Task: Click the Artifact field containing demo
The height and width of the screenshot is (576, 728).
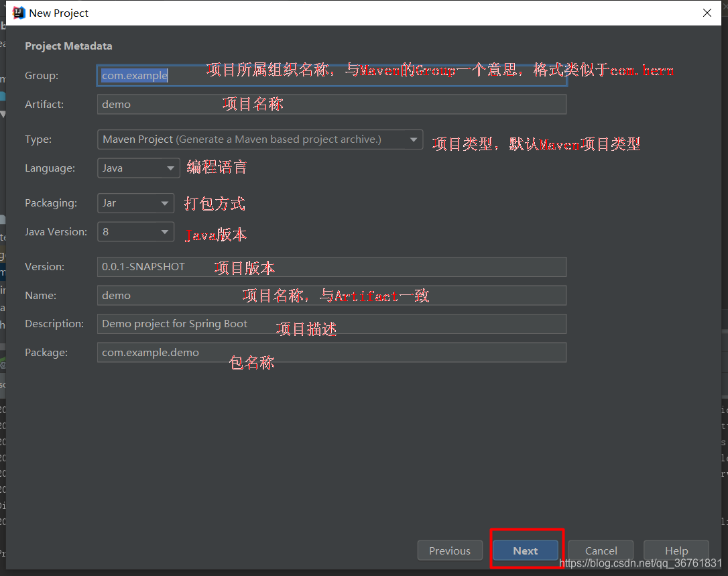Action: click(x=332, y=105)
